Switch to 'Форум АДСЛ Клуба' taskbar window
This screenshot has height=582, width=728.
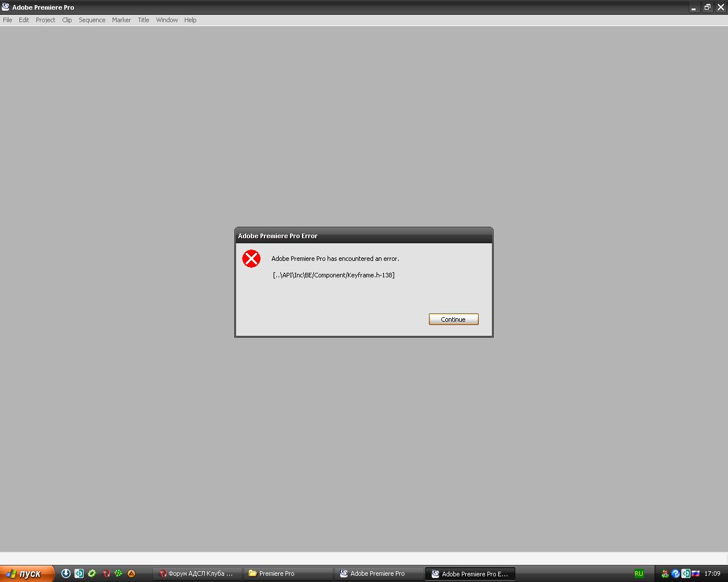point(197,573)
